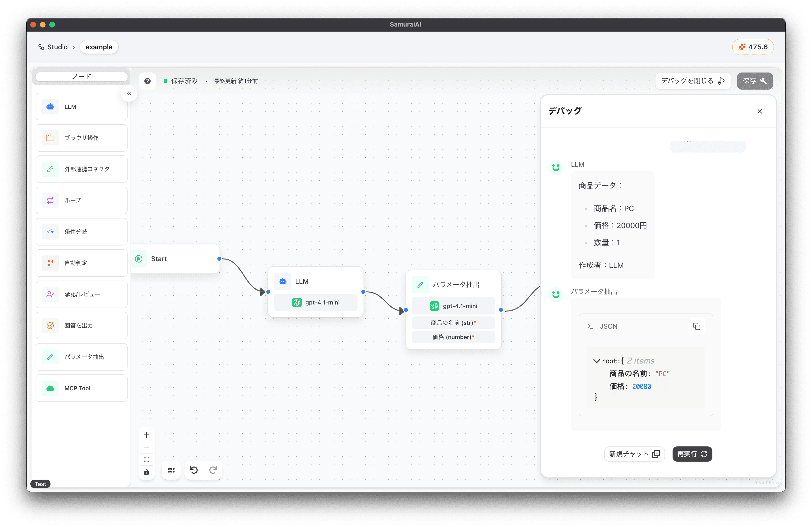Image resolution: width=812 pixels, height=527 pixels.
Task: Undo the last canvas action
Action: (194, 470)
